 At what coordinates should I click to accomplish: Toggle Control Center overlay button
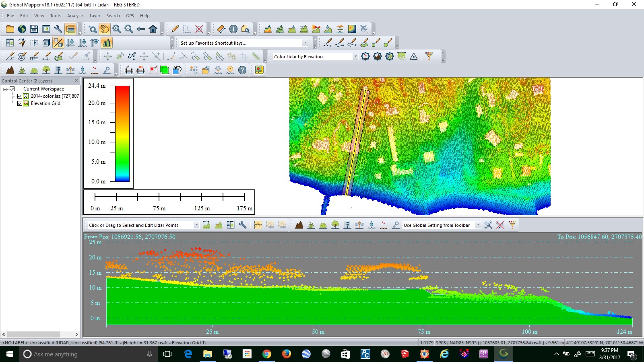(x=70, y=29)
